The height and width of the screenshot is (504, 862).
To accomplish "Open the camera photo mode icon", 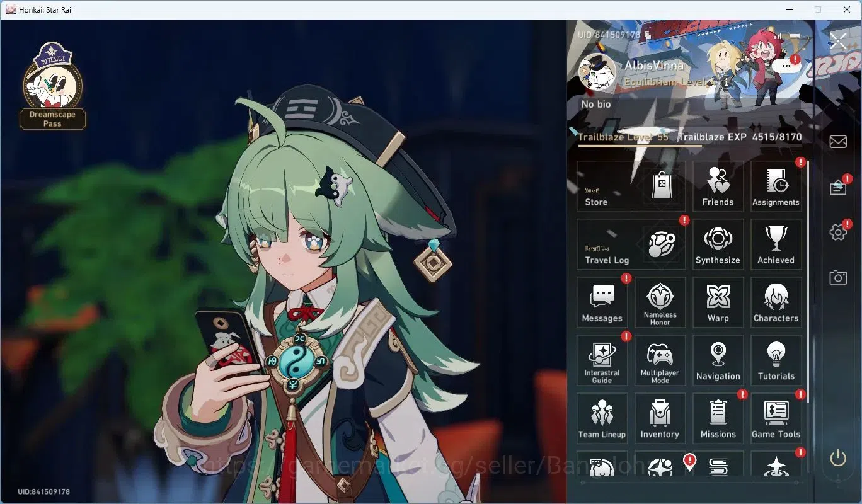I will click(838, 277).
